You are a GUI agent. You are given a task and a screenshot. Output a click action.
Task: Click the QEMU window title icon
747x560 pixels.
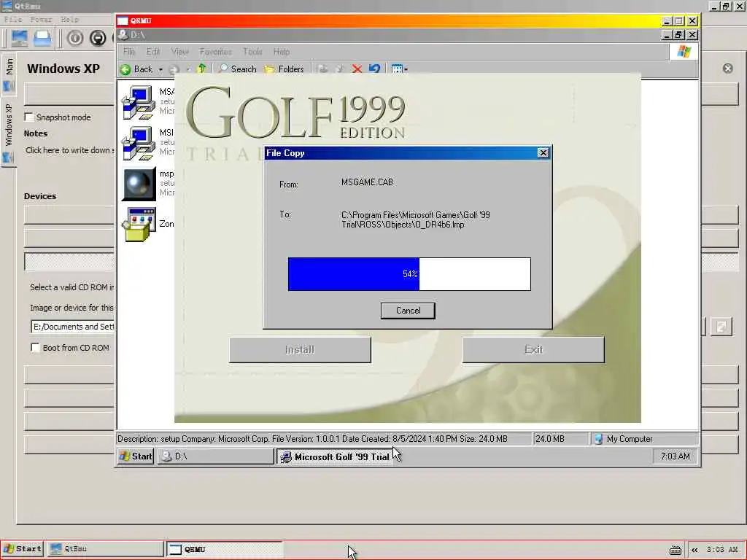123,21
